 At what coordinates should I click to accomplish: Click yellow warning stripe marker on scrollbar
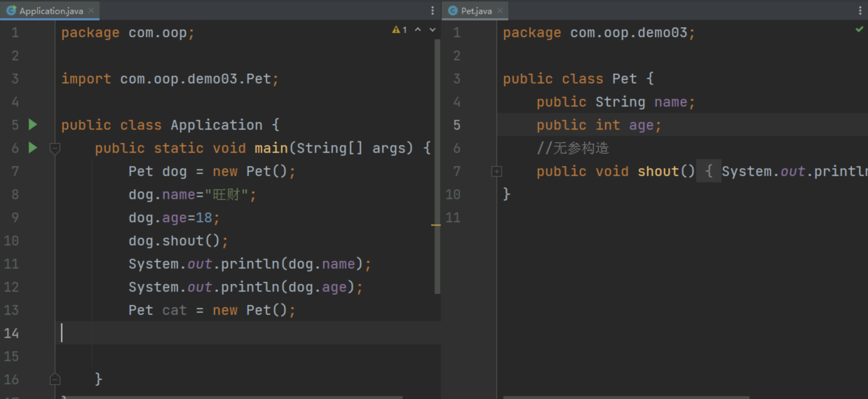436,225
